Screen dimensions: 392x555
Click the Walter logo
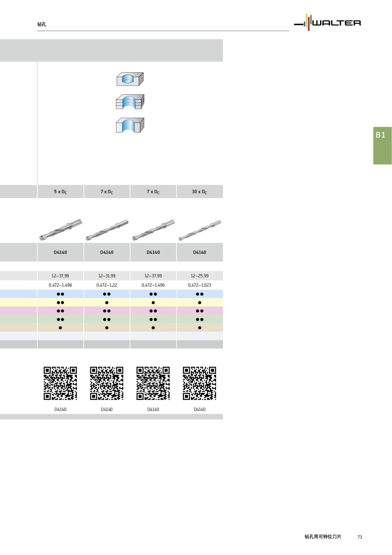328,23
